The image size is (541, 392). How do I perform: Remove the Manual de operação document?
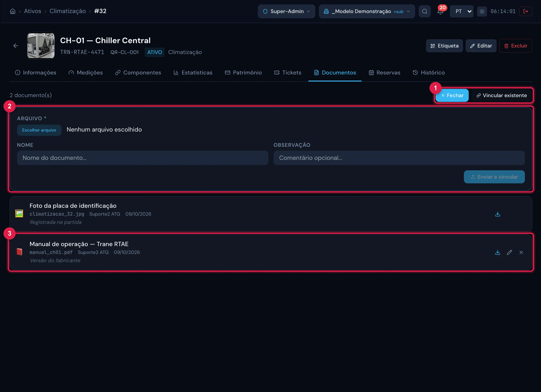click(521, 252)
